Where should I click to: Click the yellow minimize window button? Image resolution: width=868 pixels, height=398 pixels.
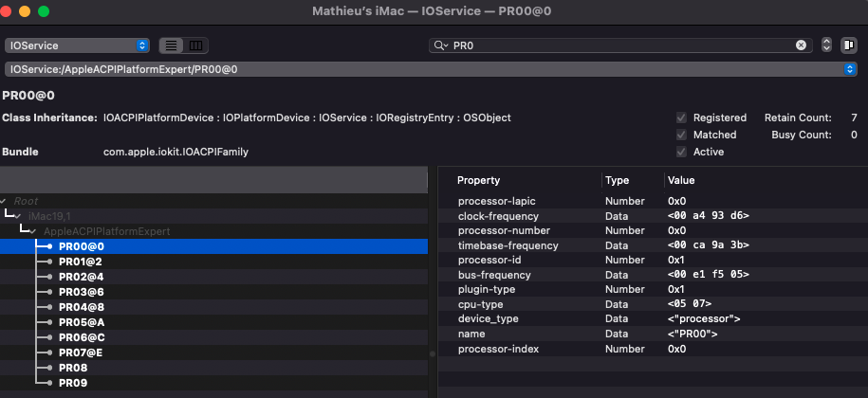coord(25,11)
